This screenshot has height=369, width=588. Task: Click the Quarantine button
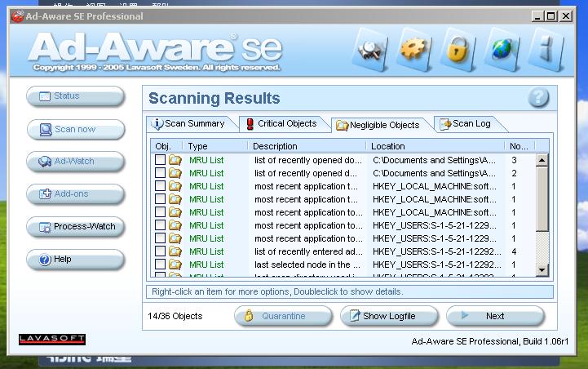[283, 316]
